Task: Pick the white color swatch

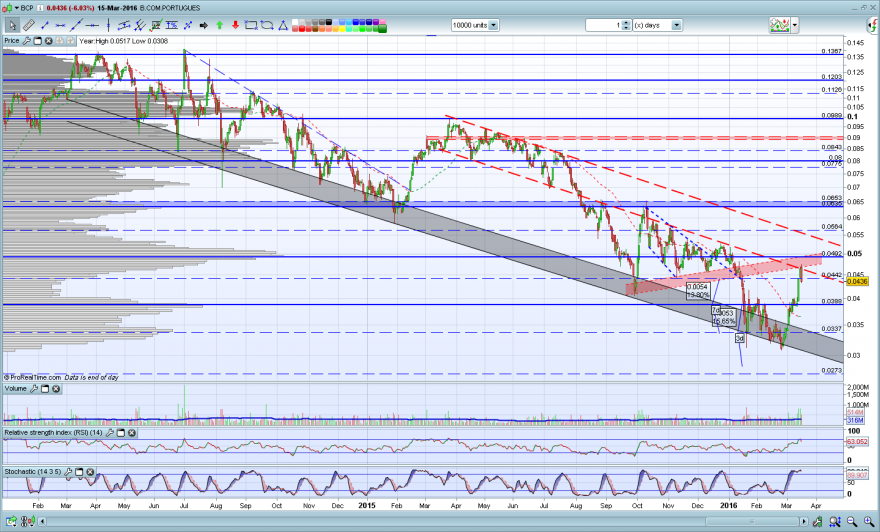Action: (295, 22)
